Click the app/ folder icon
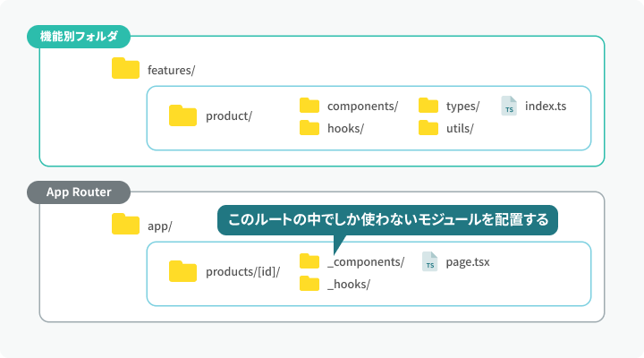644x358 pixels. [125, 224]
